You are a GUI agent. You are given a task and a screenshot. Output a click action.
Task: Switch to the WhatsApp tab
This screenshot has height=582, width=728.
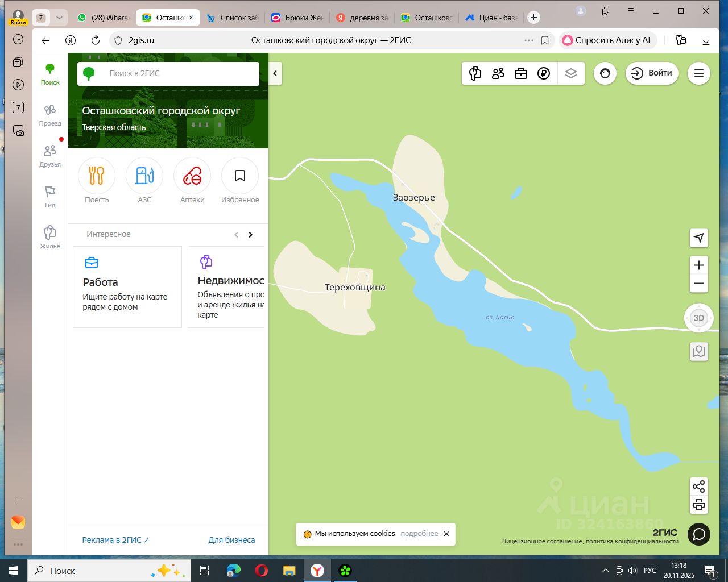point(104,18)
